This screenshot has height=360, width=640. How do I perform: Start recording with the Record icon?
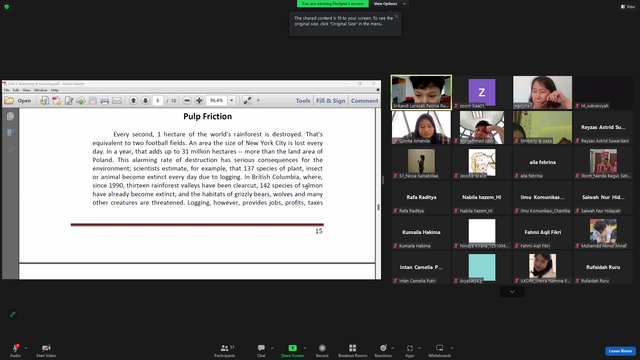point(322,350)
